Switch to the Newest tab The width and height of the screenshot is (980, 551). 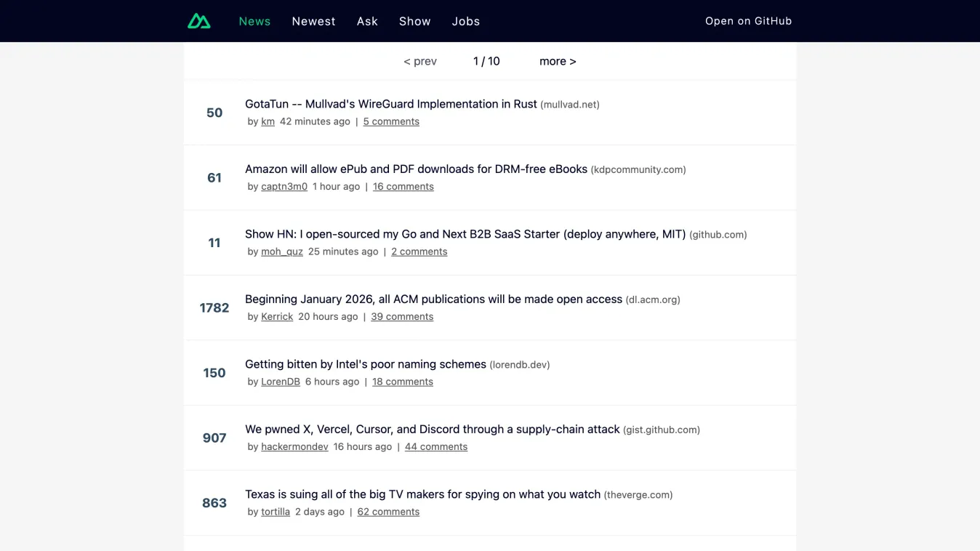[313, 21]
